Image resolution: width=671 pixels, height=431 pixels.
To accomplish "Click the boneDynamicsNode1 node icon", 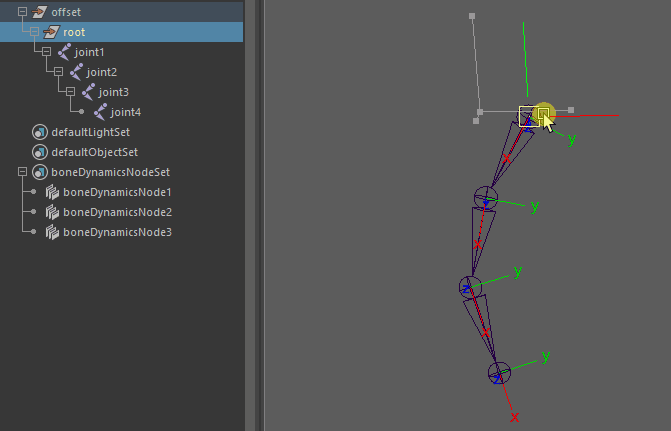I will click(52, 192).
